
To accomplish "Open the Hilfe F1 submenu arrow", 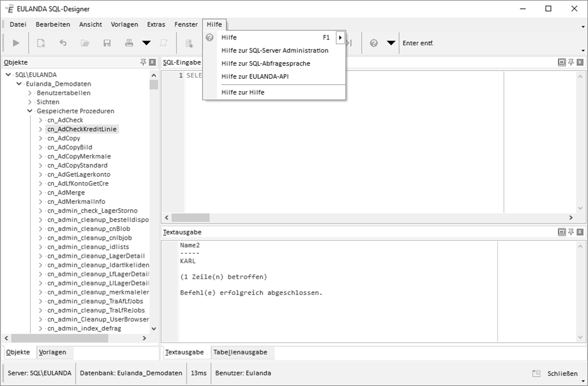I will pyautogui.click(x=340, y=38).
